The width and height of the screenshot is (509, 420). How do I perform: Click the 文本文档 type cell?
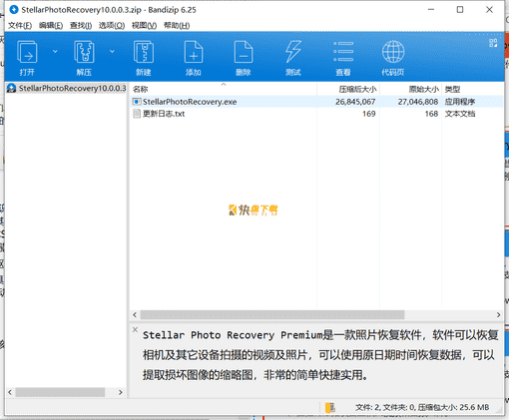click(460, 114)
